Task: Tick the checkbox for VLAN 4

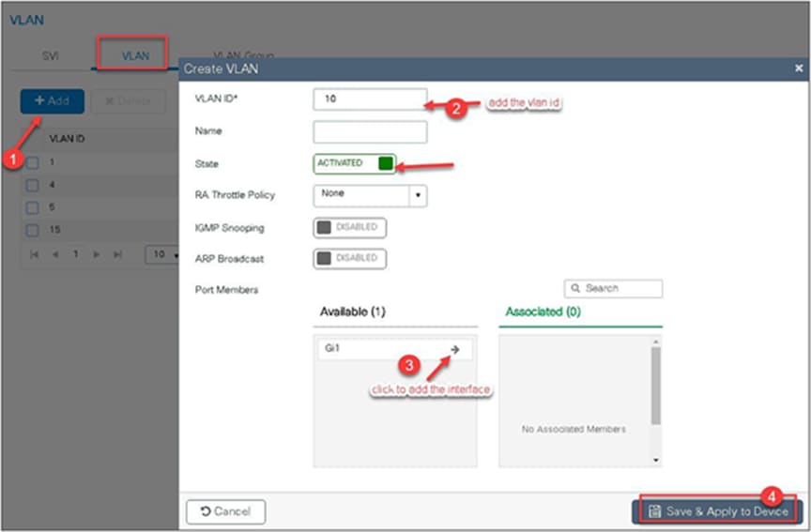Action: tap(33, 185)
